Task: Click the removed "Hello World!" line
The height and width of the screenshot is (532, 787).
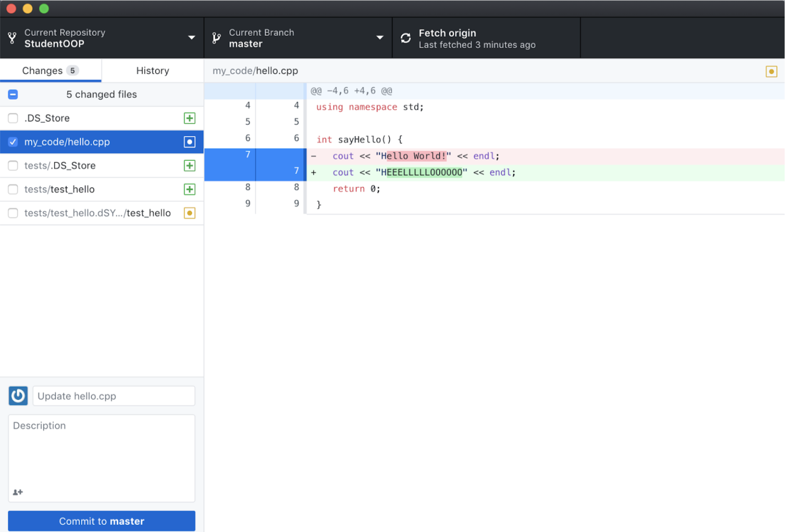Action: pyautogui.click(x=546, y=156)
